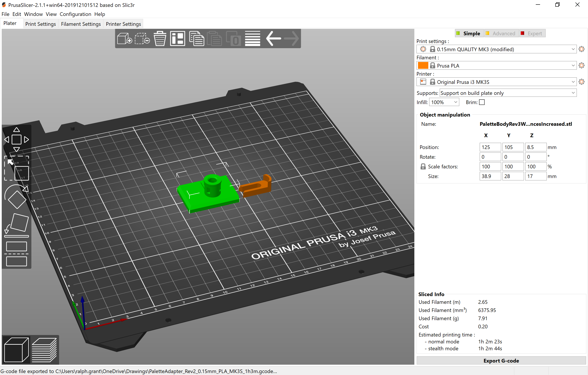
Task: Click the Scale factors X field
Action: [490, 167]
